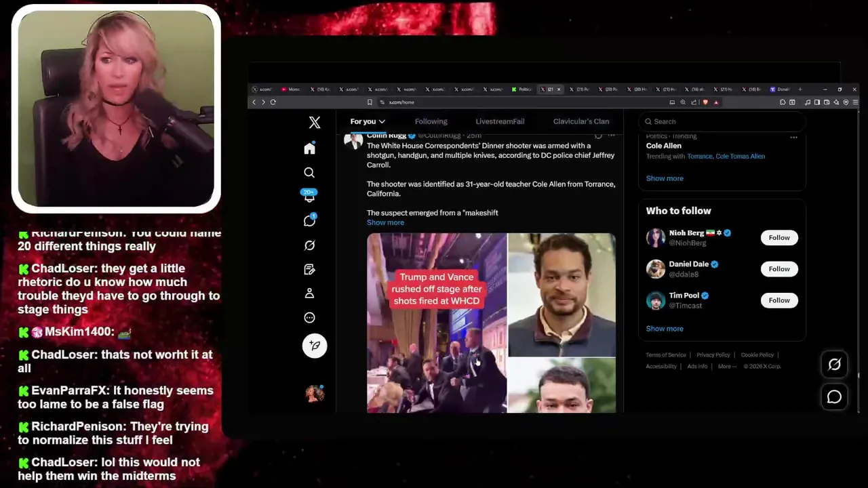Open the Trump and Vance WHCD video thumbnail

tap(437, 323)
